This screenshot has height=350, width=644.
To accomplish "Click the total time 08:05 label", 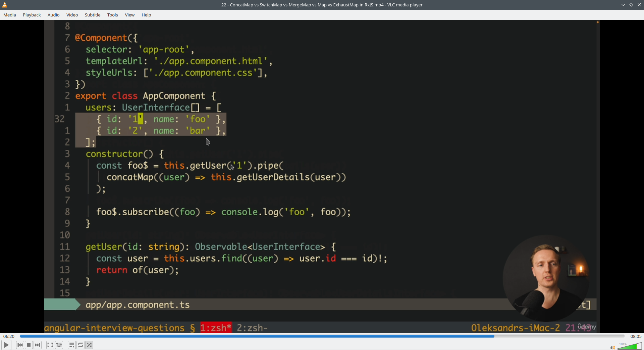I will click(x=636, y=336).
